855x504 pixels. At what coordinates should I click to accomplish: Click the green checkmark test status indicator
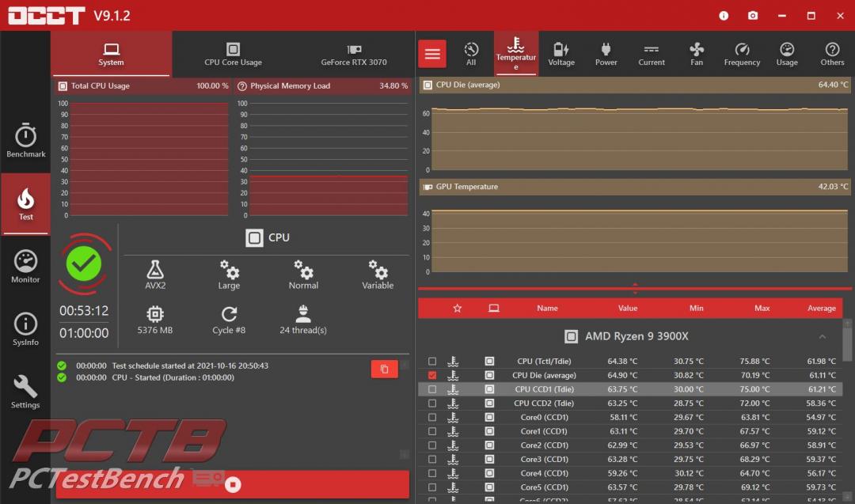coord(84,264)
